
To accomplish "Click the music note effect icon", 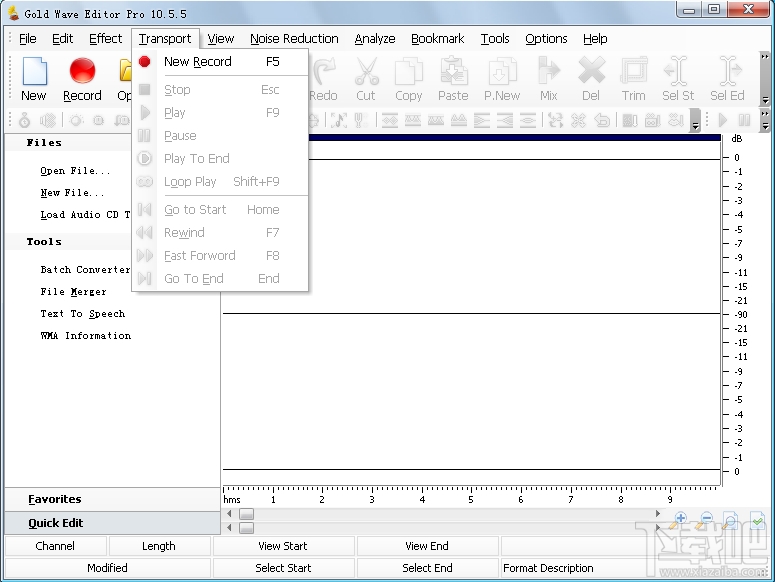I will [x=339, y=120].
